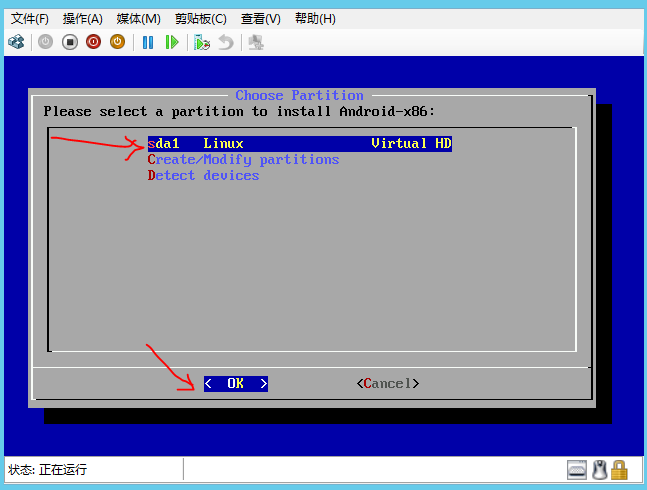Select the sda1 Linux Virtual HD partition
The width and height of the screenshot is (647, 490).
[300, 144]
